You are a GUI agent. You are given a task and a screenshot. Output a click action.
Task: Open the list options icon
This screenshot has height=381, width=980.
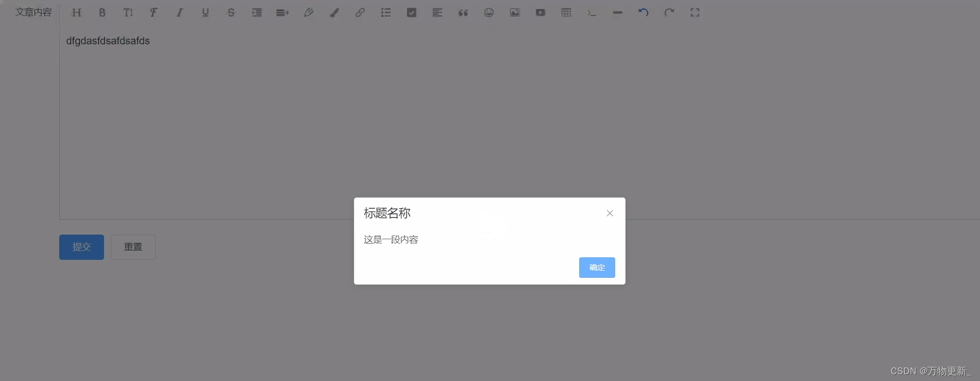386,12
